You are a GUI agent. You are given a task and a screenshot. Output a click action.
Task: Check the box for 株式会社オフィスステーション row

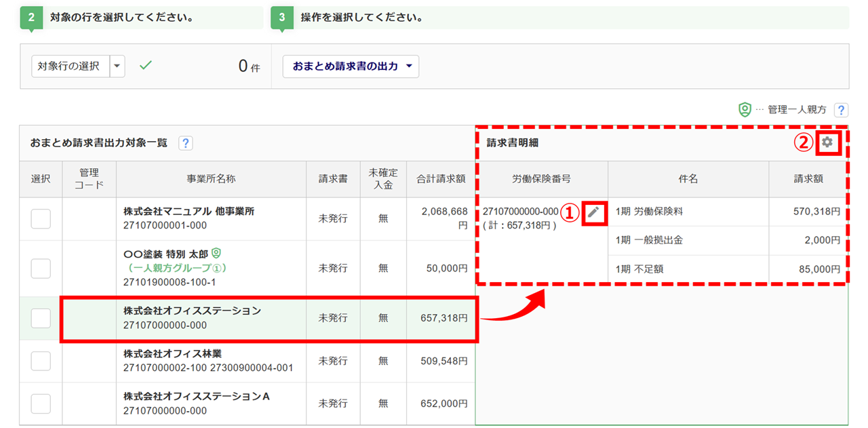41,317
